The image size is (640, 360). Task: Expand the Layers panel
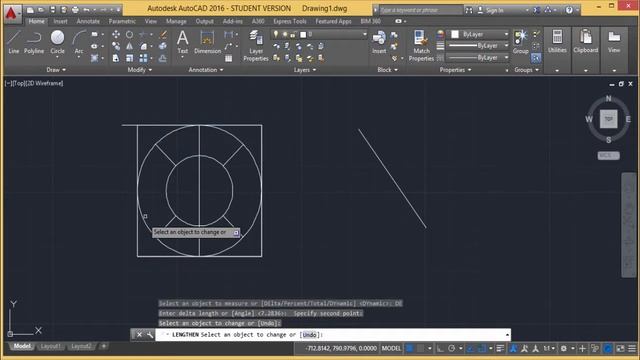coord(305,70)
